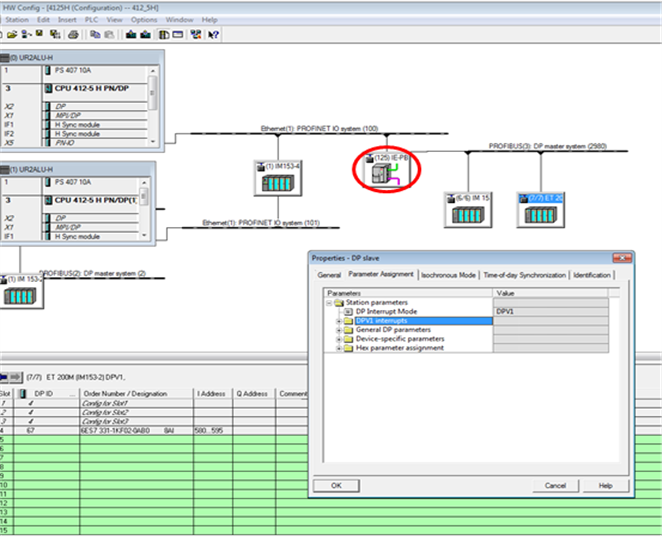
Task: Switch to the Time-of-day Synchronization tab
Action: point(524,275)
